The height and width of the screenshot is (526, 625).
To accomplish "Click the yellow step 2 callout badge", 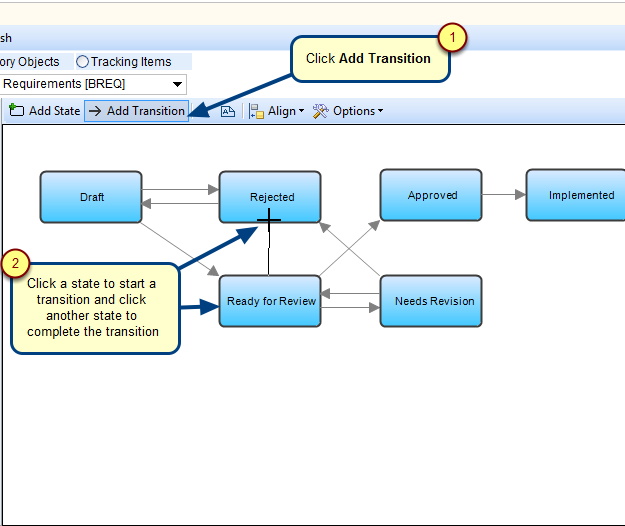I will 17,264.
